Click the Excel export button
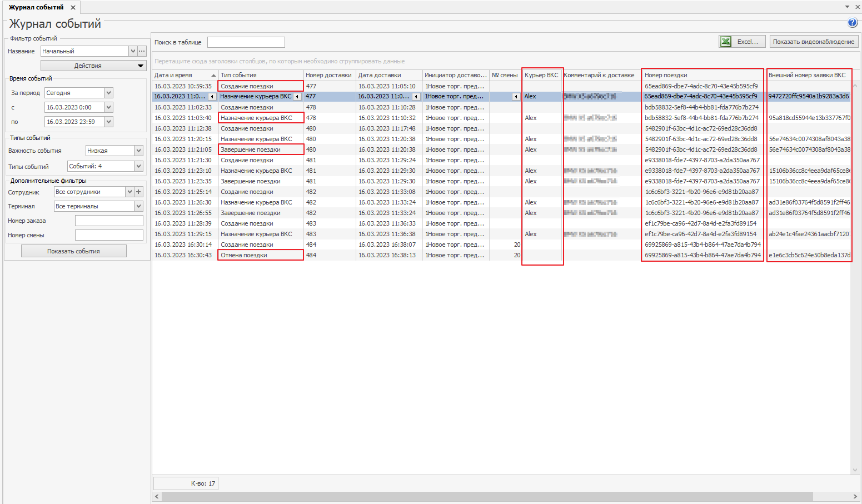 pyautogui.click(x=742, y=42)
